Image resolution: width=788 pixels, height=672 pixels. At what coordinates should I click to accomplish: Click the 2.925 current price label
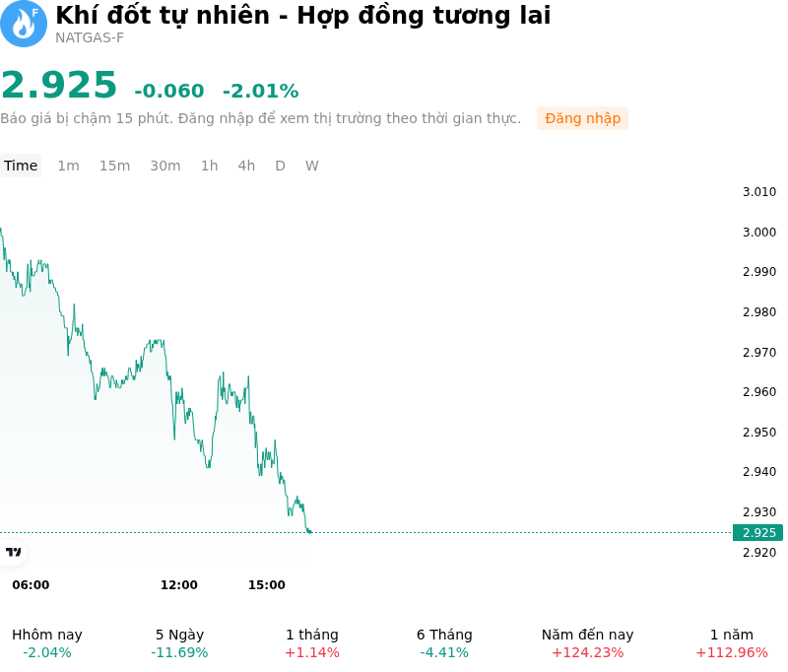[x=757, y=533]
